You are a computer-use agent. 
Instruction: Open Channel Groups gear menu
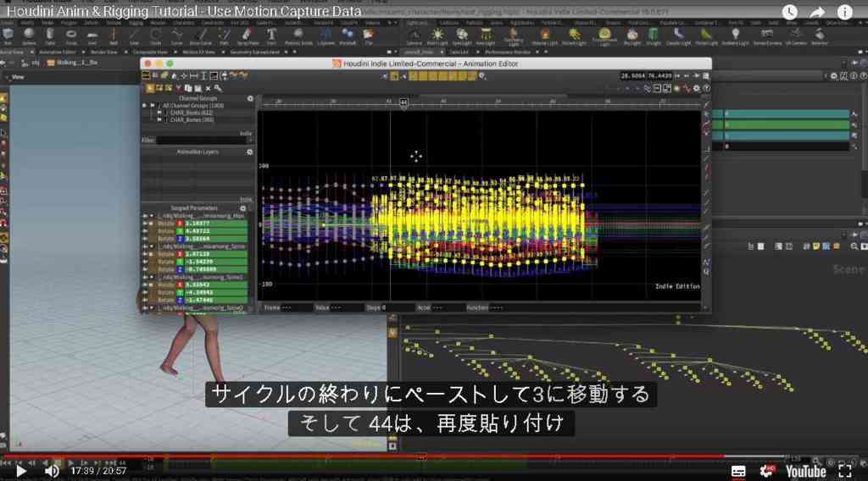click(250, 98)
